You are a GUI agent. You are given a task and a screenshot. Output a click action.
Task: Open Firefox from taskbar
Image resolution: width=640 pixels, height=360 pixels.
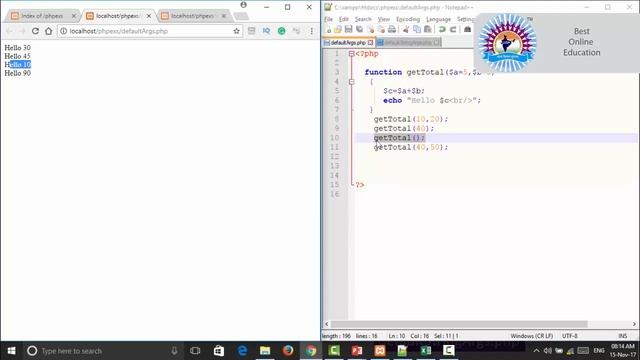pos(288,351)
